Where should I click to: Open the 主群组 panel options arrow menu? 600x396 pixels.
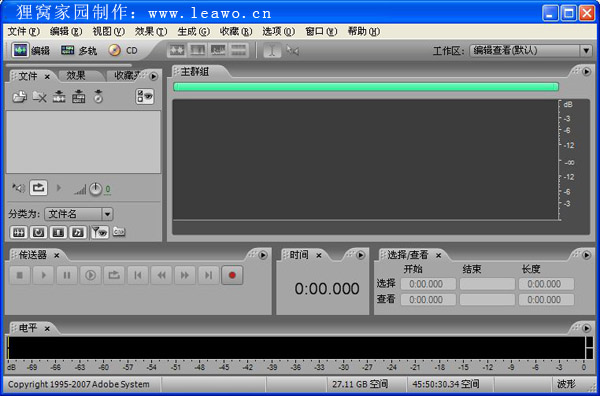pos(586,72)
